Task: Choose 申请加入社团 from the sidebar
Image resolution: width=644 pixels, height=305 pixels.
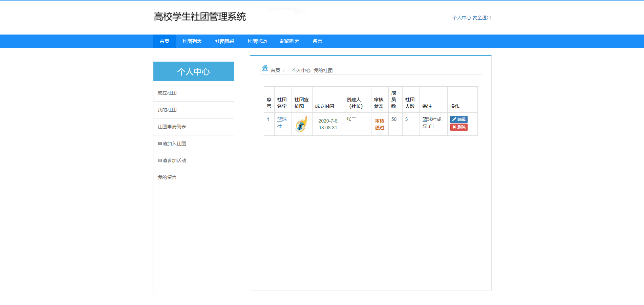Action: click(194, 144)
